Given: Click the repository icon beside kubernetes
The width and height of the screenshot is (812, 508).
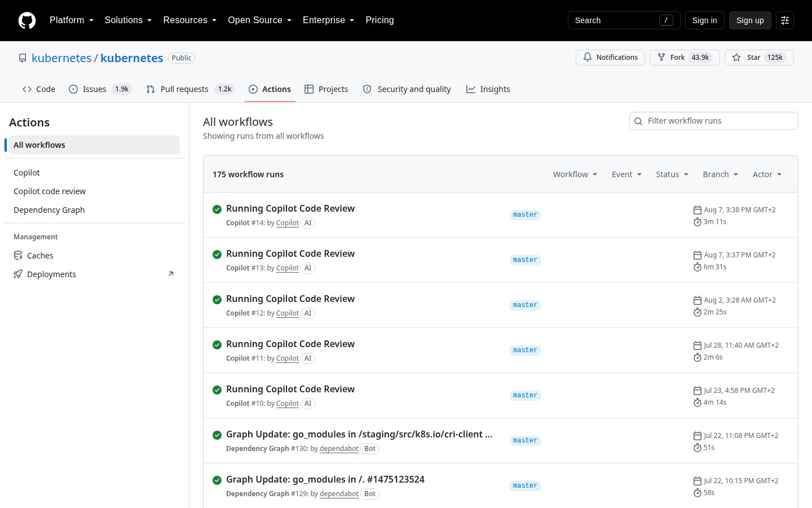Looking at the screenshot, I should (23, 58).
